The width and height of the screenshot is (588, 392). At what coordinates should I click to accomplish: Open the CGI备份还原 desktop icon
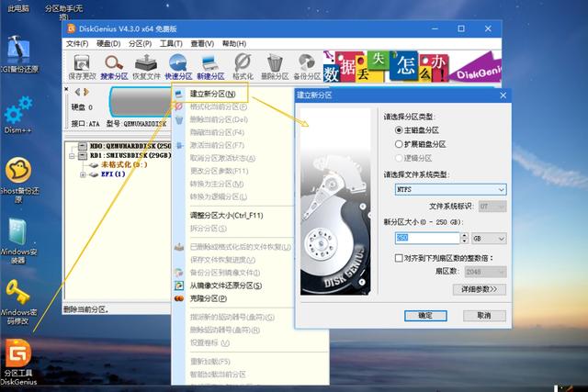[18, 54]
